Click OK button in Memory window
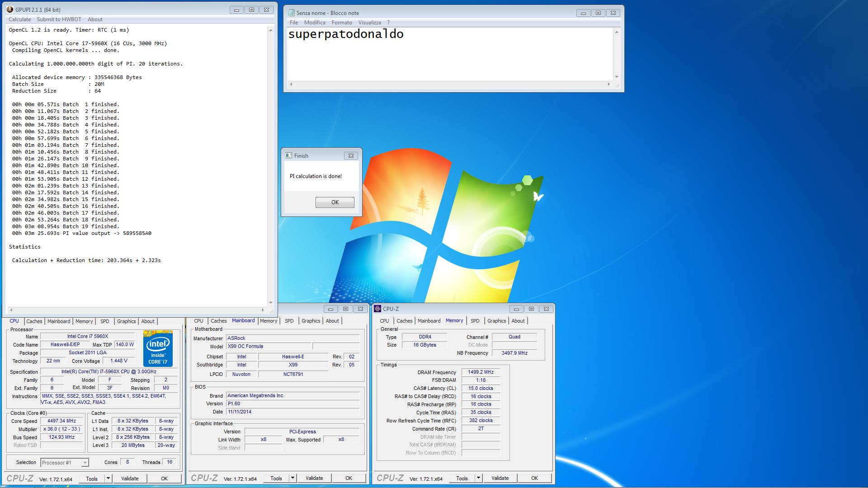The width and height of the screenshot is (868, 488). [x=534, y=478]
